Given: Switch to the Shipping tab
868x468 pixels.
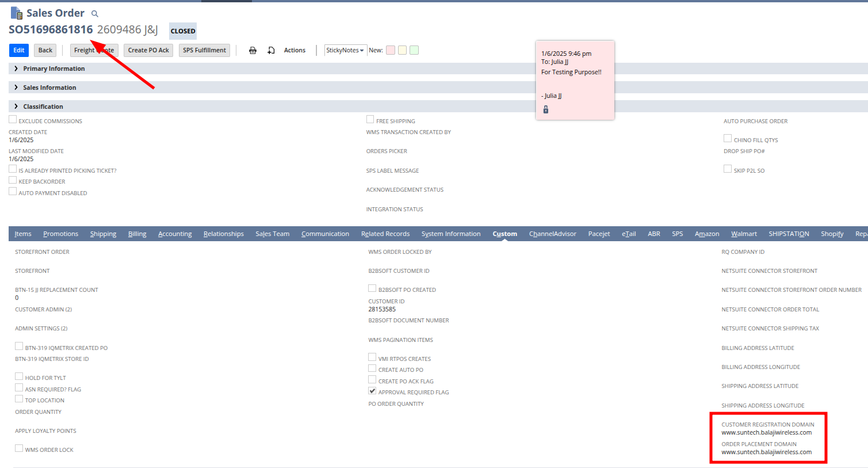Looking at the screenshot, I should (103, 234).
